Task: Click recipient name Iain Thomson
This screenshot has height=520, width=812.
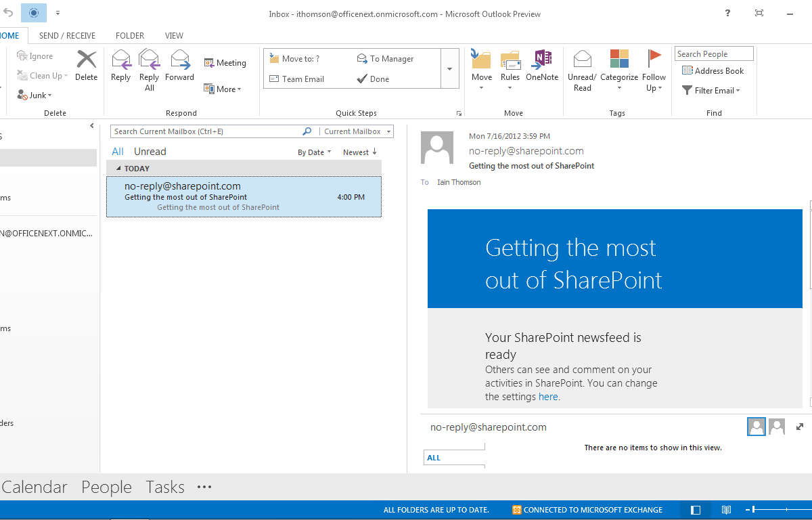Action: [x=459, y=182]
